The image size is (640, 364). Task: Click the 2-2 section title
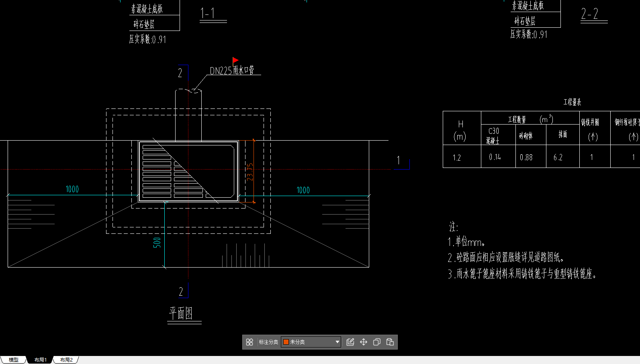(x=589, y=14)
